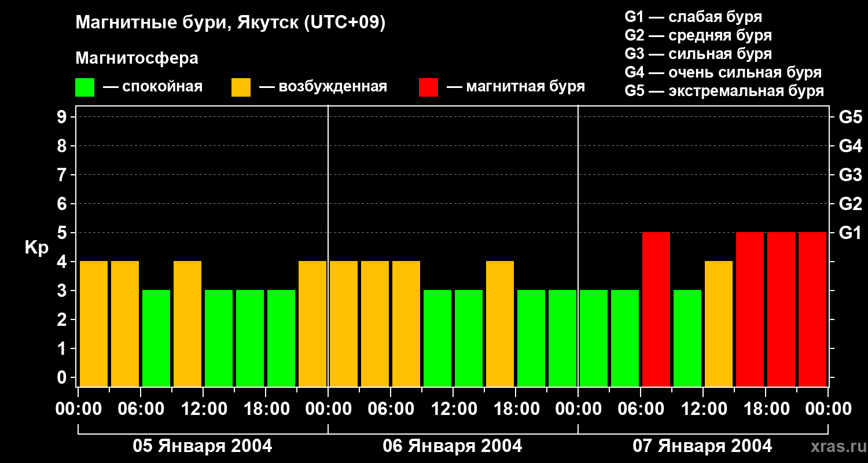Select the chart title 'Магнитные бури, Якутск (UTC+09)'

click(x=230, y=23)
